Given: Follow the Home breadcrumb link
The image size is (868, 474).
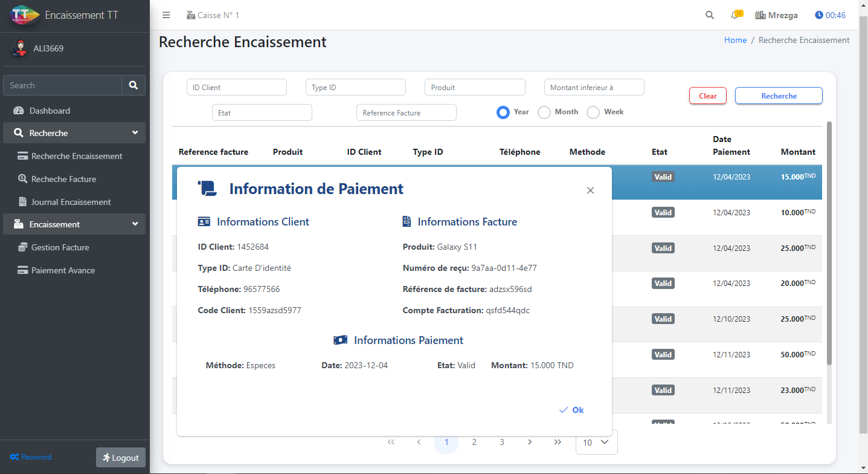Looking at the screenshot, I should click(x=735, y=40).
